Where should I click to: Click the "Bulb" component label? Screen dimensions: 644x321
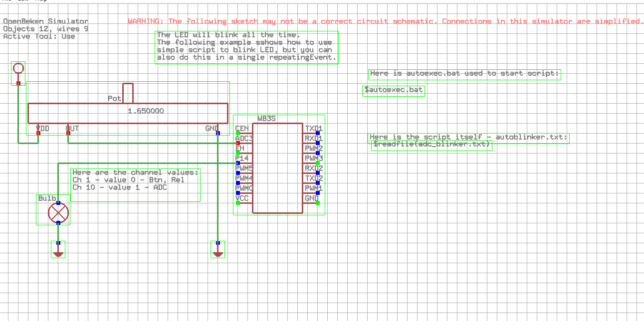point(47,198)
